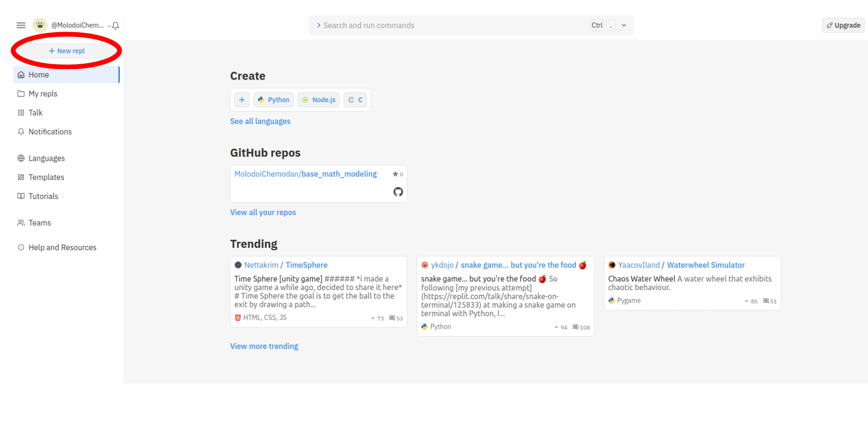Viewport: 868px width, 432px height.
Task: Expand the account dropdown chevron
Action: pos(109,26)
